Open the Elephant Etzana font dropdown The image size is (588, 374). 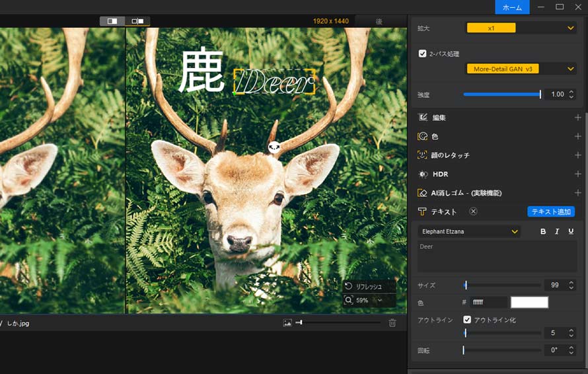(469, 231)
